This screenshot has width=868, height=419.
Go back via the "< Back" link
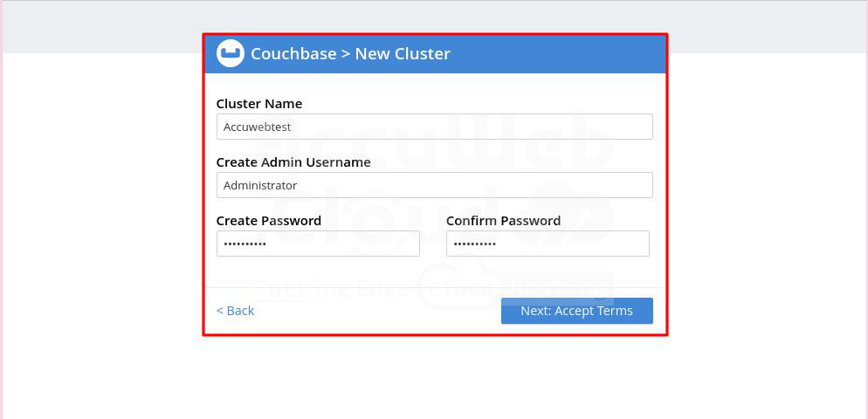pyautogui.click(x=235, y=311)
